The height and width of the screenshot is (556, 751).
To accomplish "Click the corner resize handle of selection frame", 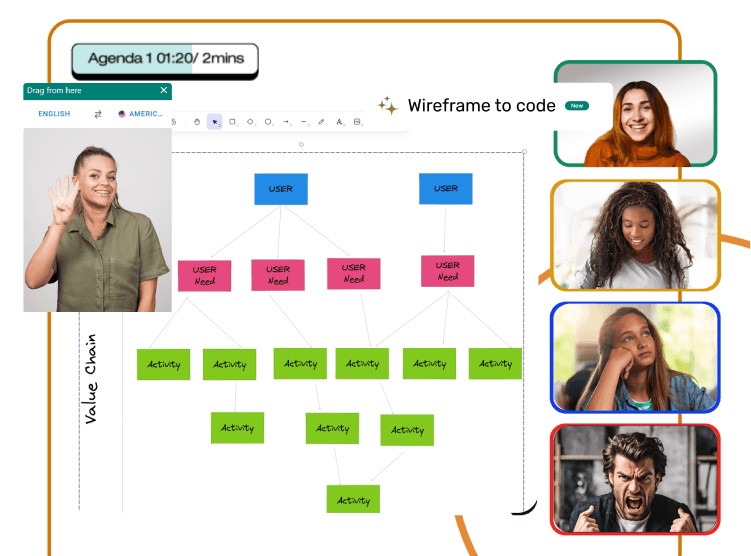I will click(x=524, y=151).
